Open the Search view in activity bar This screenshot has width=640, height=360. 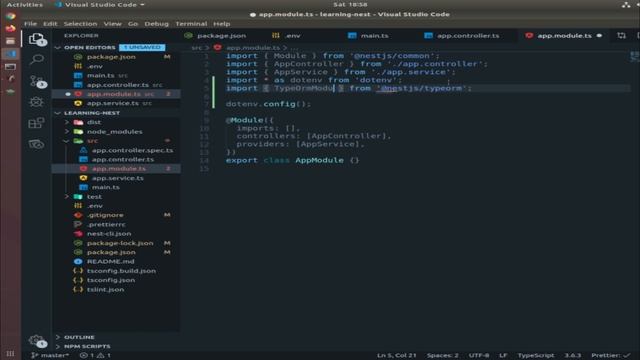(37, 60)
